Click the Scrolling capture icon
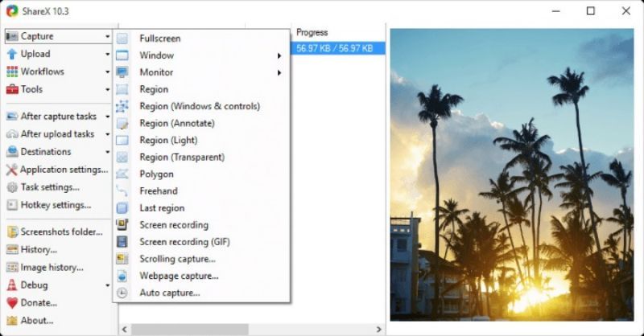The image size is (644, 336). click(x=122, y=259)
